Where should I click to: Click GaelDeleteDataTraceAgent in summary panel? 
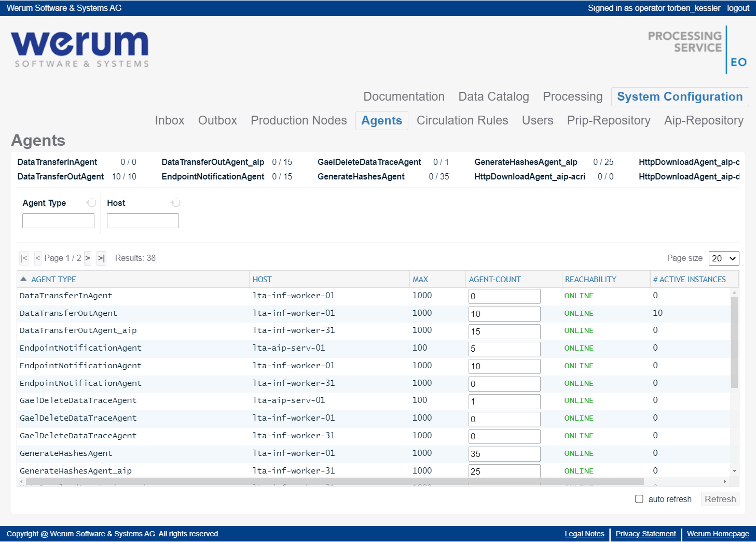369,162
